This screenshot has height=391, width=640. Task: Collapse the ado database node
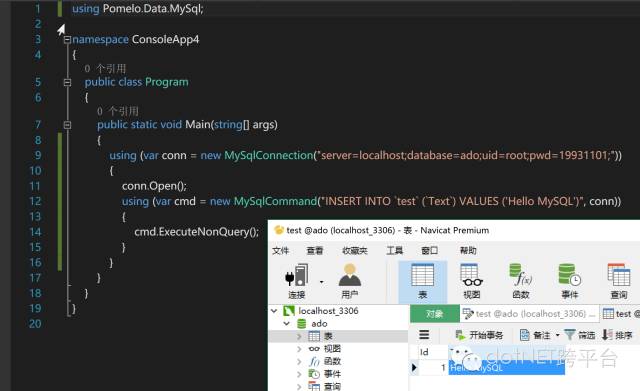(287, 324)
